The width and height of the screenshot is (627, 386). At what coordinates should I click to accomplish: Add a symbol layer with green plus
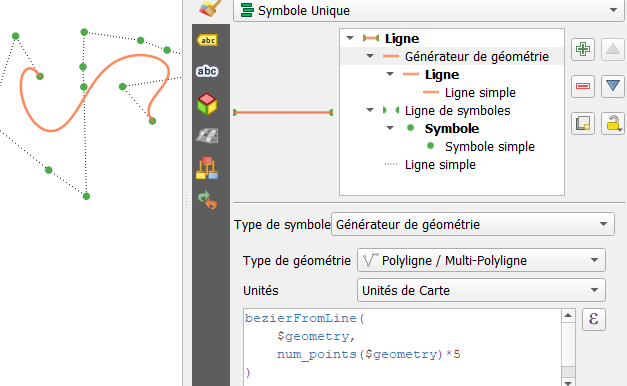(583, 49)
